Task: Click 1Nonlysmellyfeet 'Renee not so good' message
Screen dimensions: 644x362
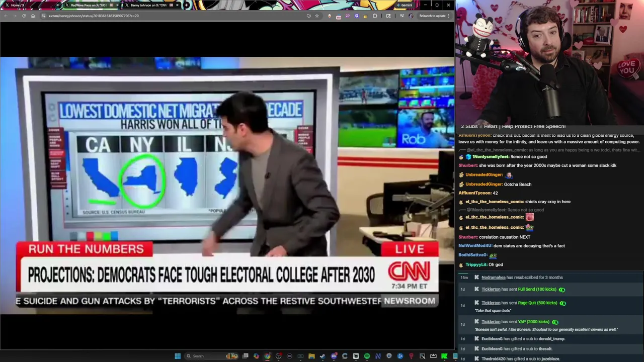Action: click(x=528, y=157)
